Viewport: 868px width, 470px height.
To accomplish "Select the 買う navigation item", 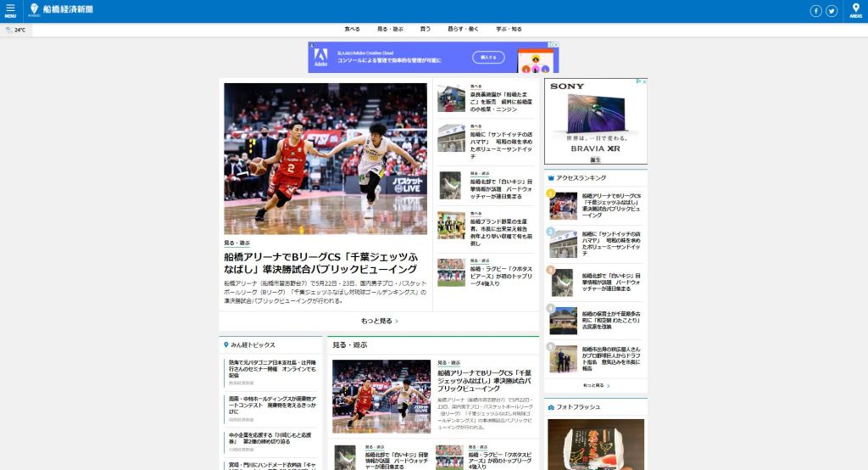I will click(426, 29).
